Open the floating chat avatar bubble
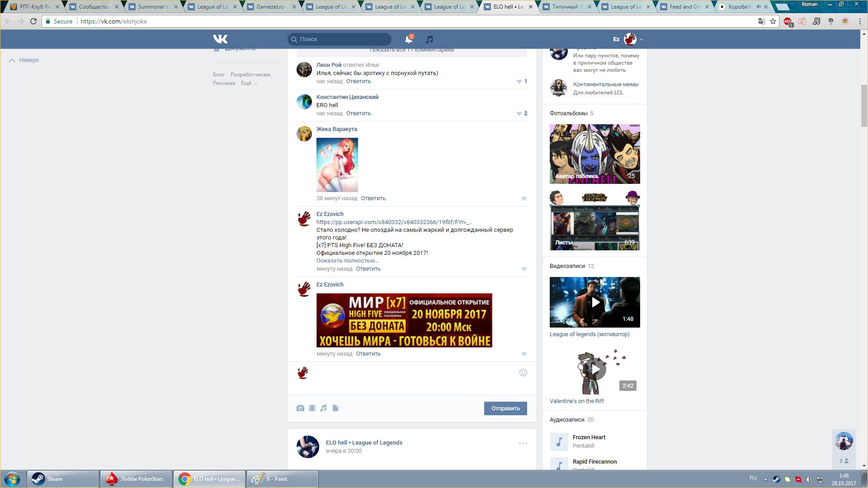Screen dimensions: 868x488 point(844,441)
